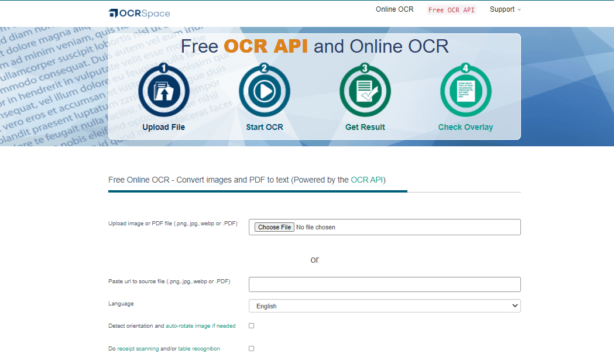Enable receipt scanning and table recognition checkbox
Image resolution: width=614 pixels, height=364 pixels.
coord(252,348)
